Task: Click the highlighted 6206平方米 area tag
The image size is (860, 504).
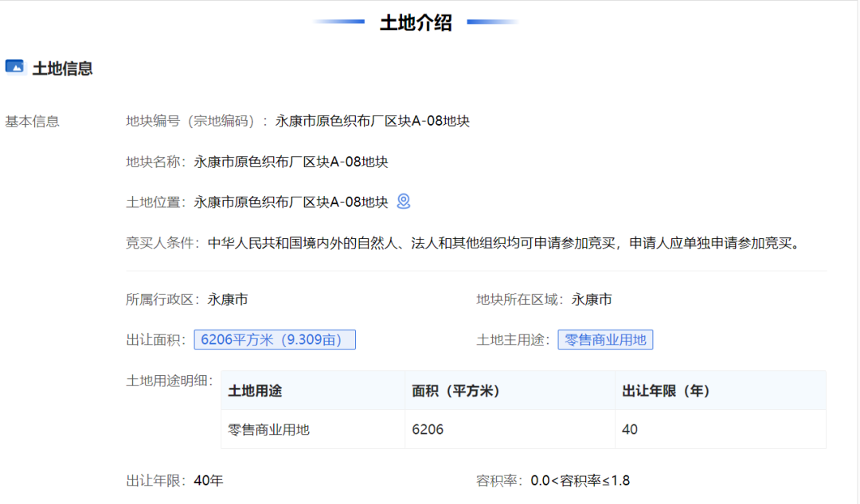Action: click(x=275, y=340)
